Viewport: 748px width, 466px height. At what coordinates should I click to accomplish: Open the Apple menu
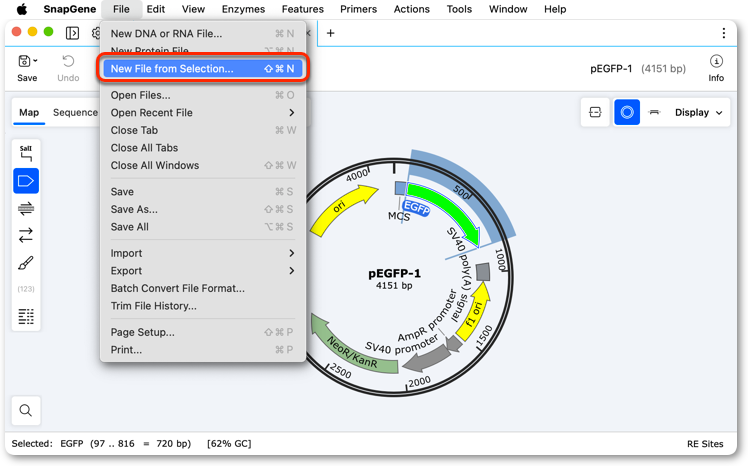click(22, 9)
